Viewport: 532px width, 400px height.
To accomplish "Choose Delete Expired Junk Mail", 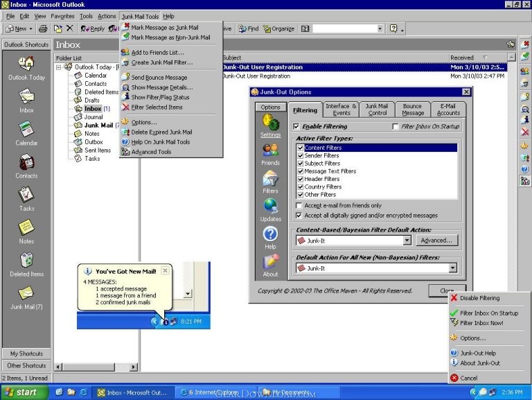I will click(x=171, y=132).
